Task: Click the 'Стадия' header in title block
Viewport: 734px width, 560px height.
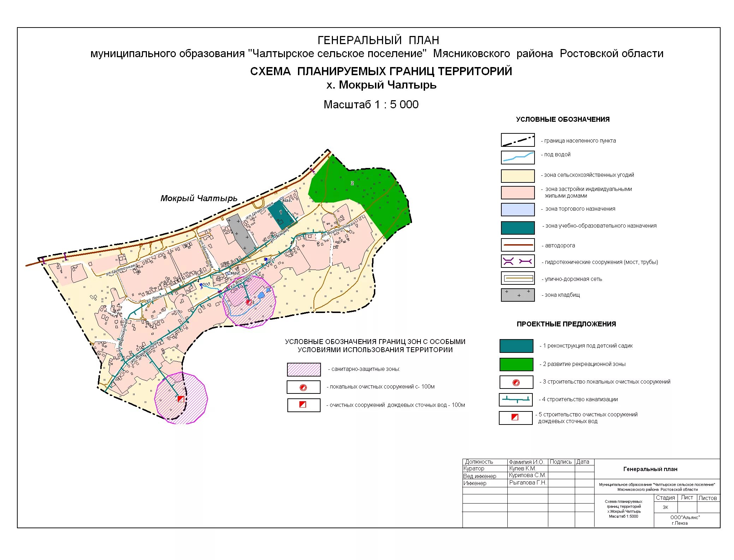Action: point(665,498)
